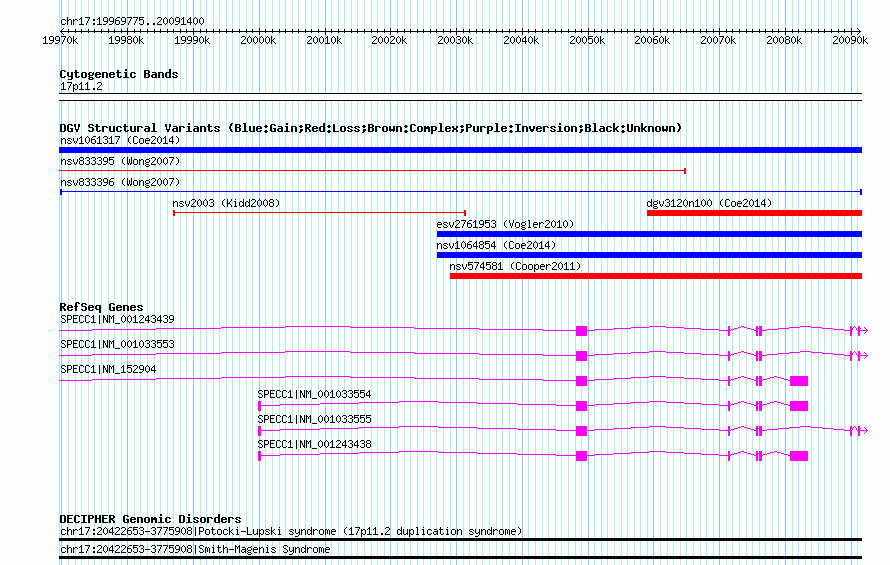The width and height of the screenshot is (890, 565).
Task: Click the nsv2003 (Kidd2008) red variant line
Action: (x=320, y=213)
